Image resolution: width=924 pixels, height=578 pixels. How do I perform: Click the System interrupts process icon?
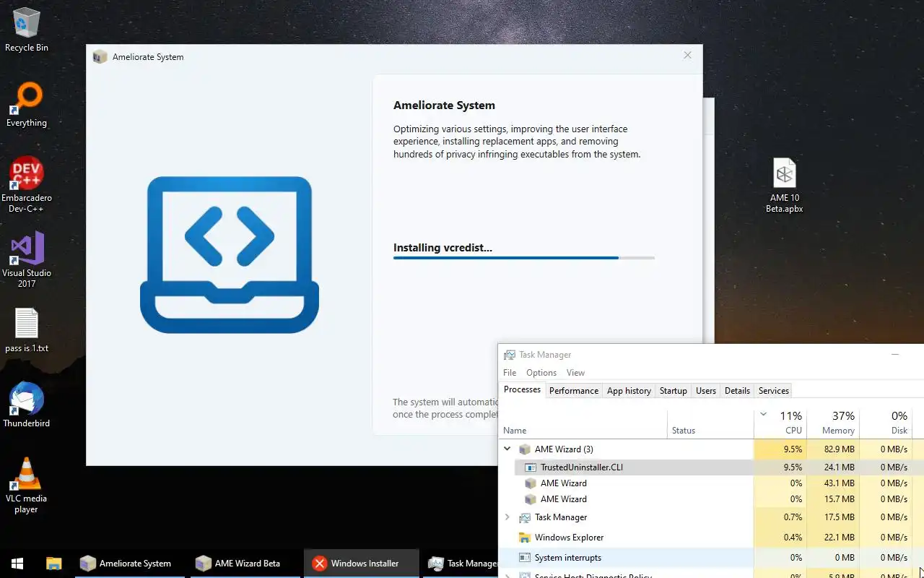click(525, 558)
